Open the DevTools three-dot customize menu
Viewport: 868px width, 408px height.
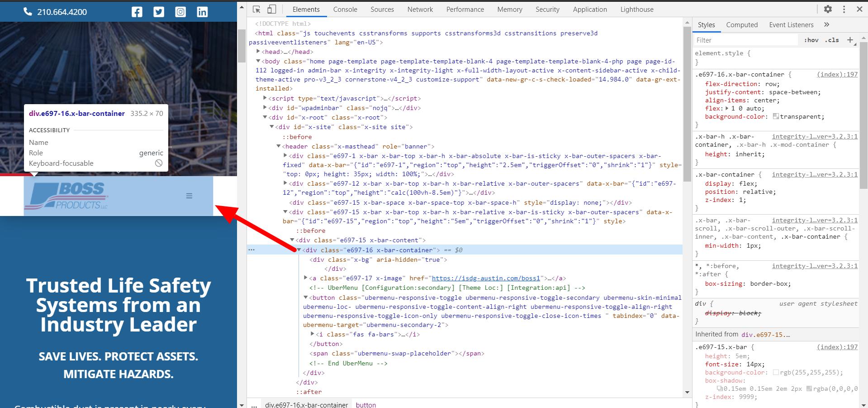click(844, 9)
